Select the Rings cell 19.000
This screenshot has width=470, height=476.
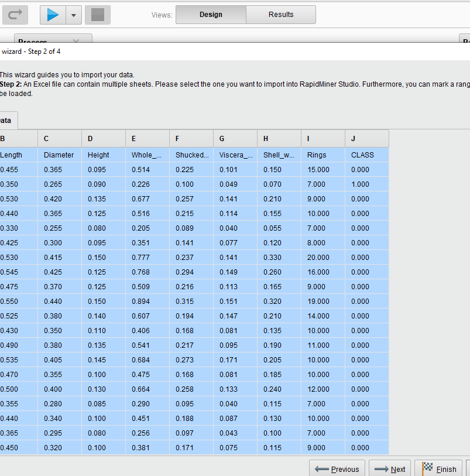pos(323,302)
